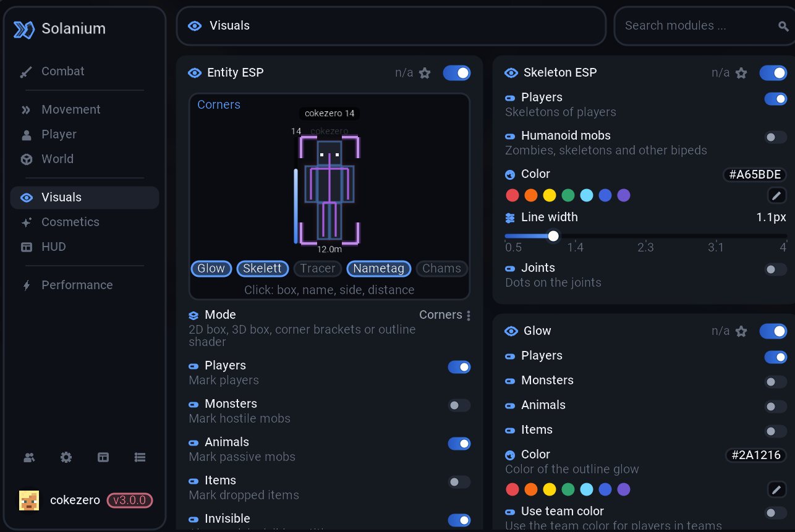The height and width of the screenshot is (532, 795).
Task: Click the cokezero avatar head
Action: tap(29, 500)
